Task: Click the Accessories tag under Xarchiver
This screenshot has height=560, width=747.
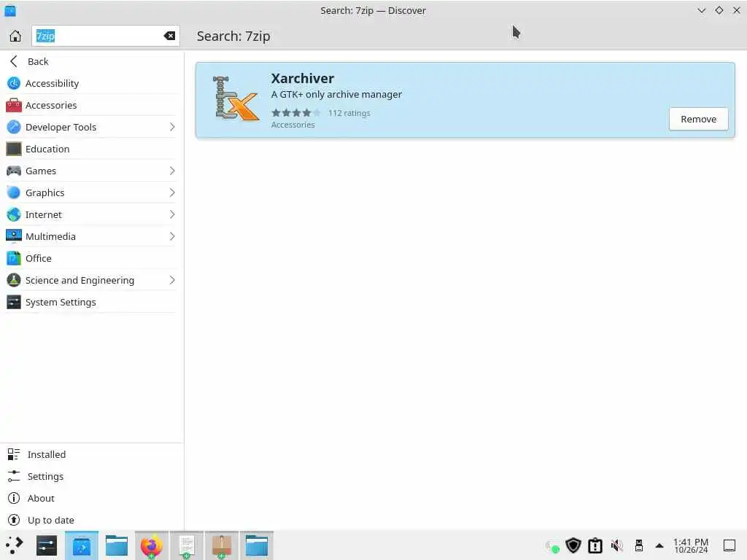Action: click(x=293, y=125)
